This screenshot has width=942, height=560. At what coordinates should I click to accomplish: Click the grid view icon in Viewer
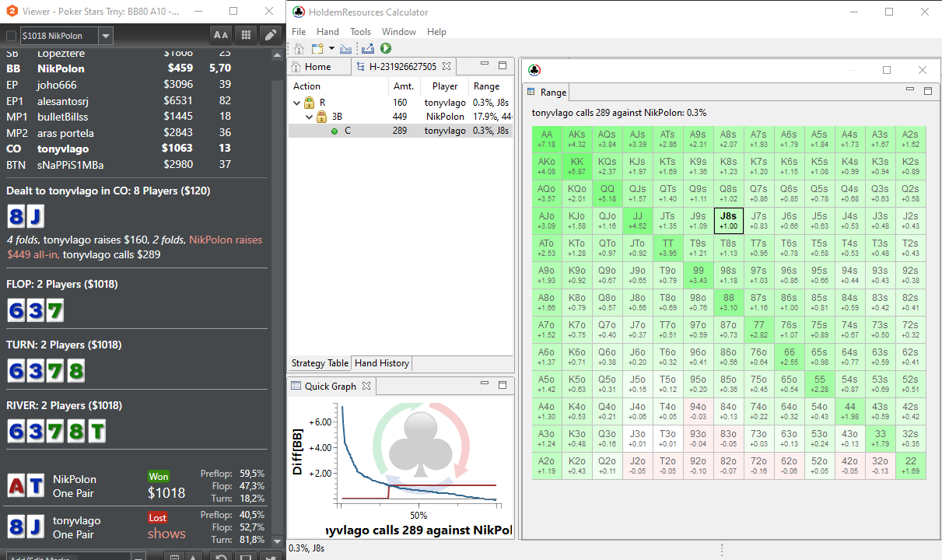246,35
